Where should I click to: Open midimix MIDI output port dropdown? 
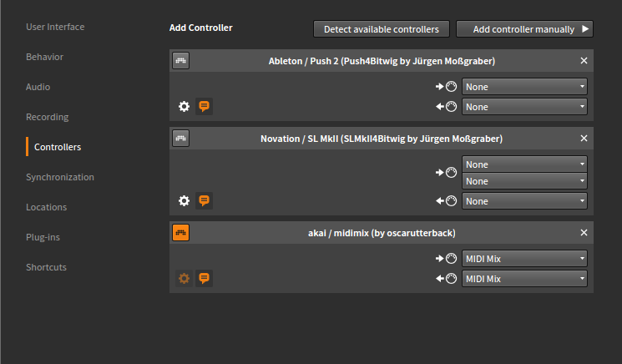[524, 279]
